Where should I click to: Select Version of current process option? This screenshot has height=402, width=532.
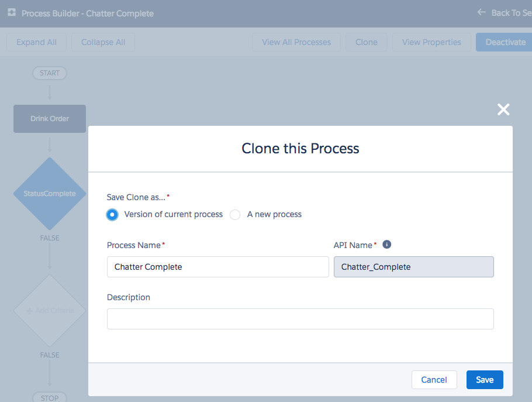[113, 215]
